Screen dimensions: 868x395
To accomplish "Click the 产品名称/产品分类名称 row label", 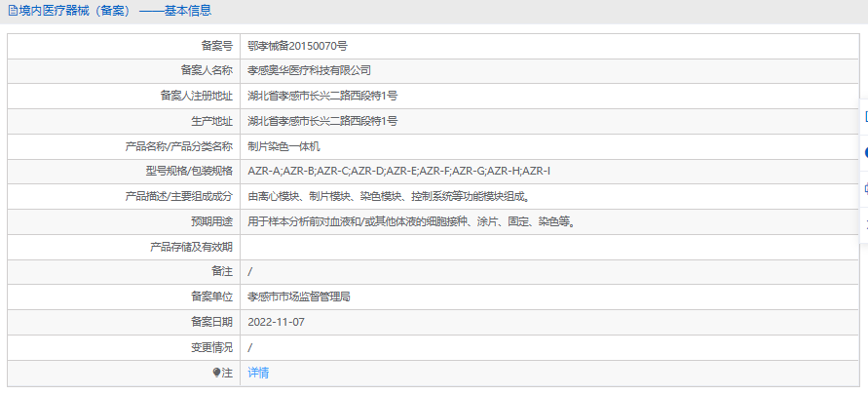I will pyautogui.click(x=179, y=146).
